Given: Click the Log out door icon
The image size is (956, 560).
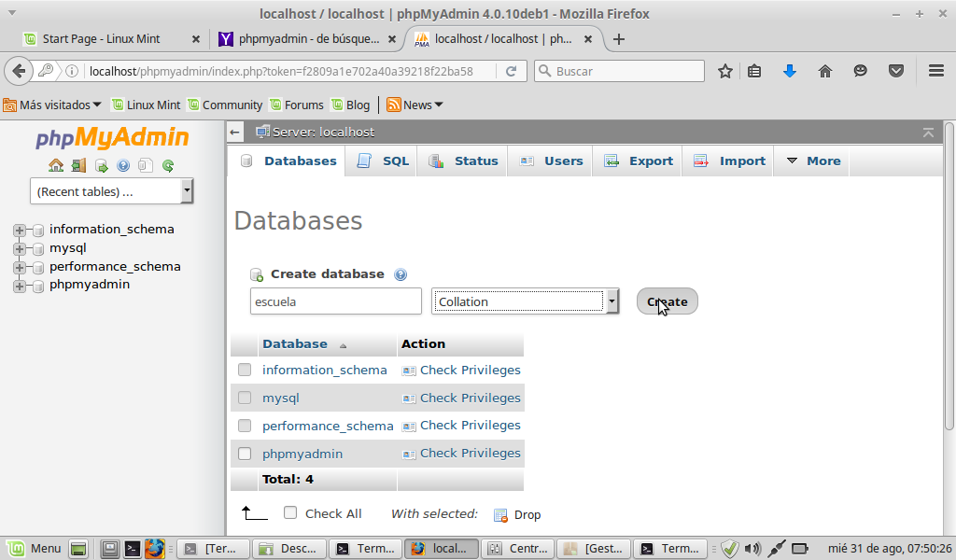Looking at the screenshot, I should (x=78, y=166).
